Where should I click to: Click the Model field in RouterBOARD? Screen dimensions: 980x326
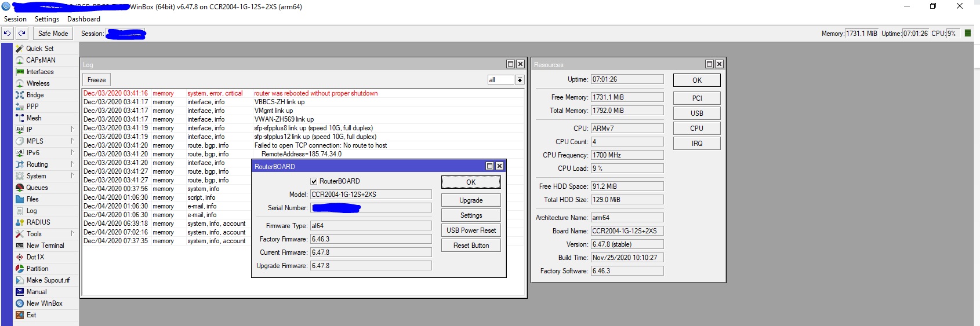371,195
